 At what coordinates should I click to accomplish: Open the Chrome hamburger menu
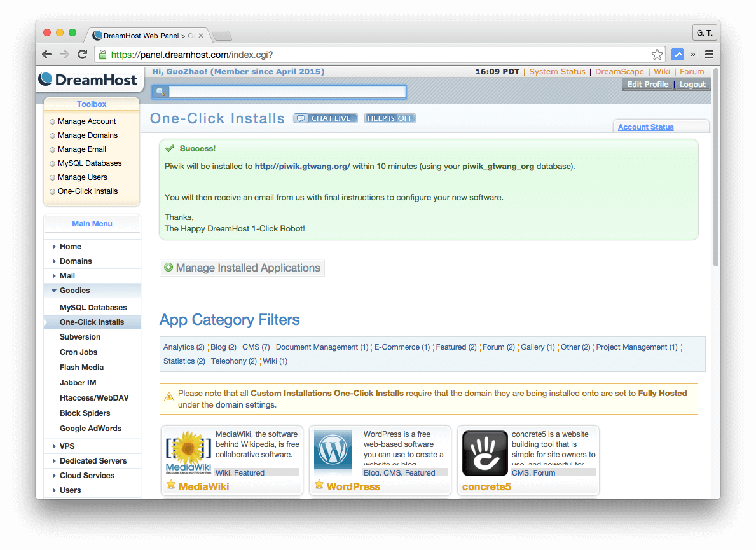709,55
